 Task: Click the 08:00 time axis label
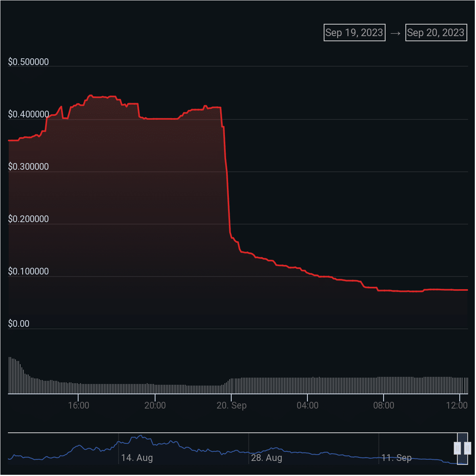pyautogui.click(x=384, y=405)
